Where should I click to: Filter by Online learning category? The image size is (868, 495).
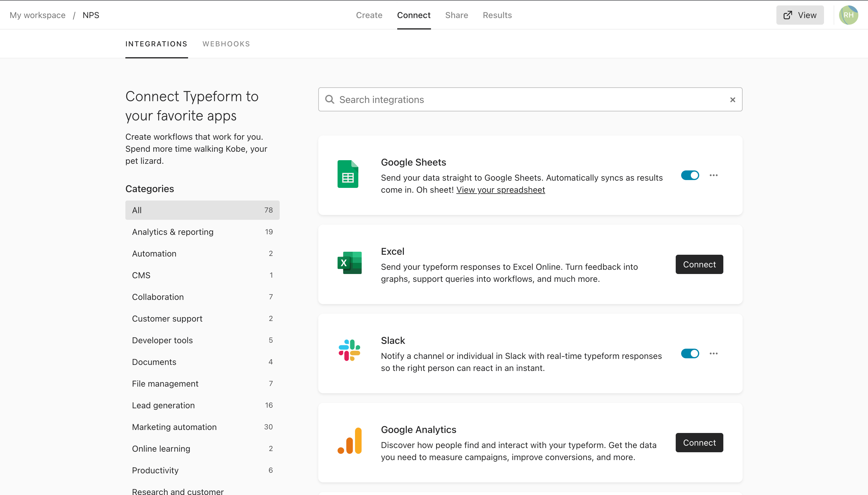202,448
